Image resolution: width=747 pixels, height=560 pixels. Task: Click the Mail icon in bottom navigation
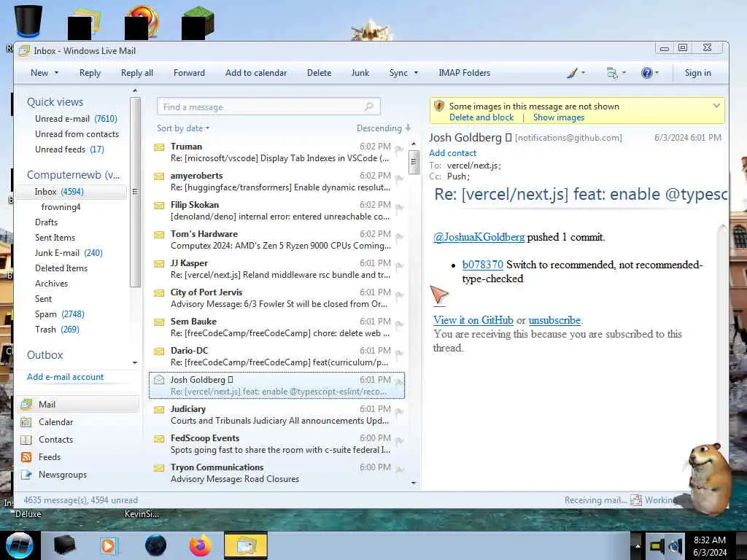point(27,404)
